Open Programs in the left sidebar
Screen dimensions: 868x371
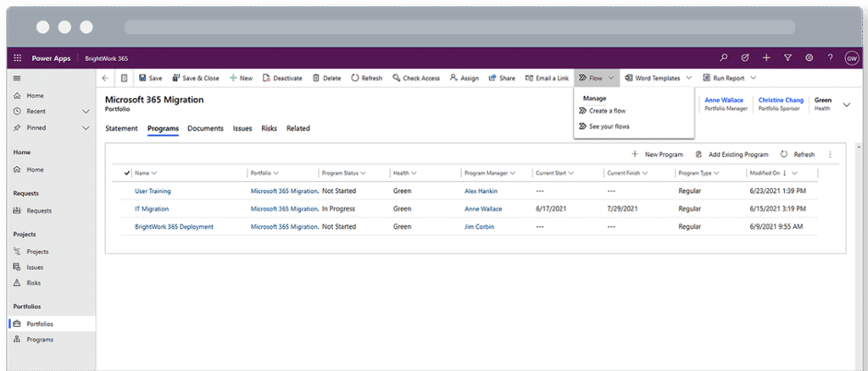click(39, 340)
